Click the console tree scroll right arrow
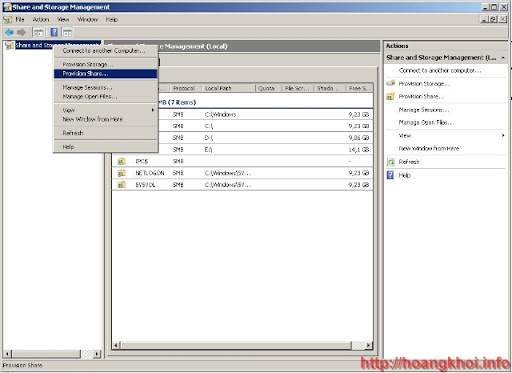 pyautogui.click(x=97, y=354)
